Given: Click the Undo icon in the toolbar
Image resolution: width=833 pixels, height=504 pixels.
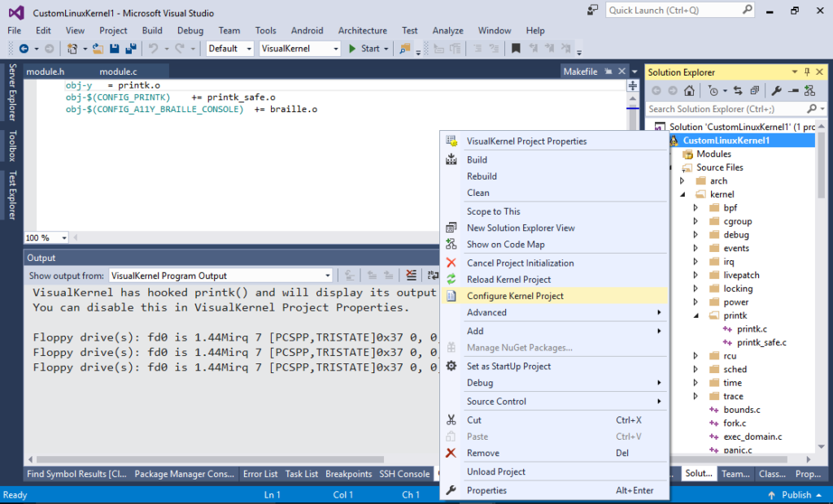Looking at the screenshot, I should [151, 47].
